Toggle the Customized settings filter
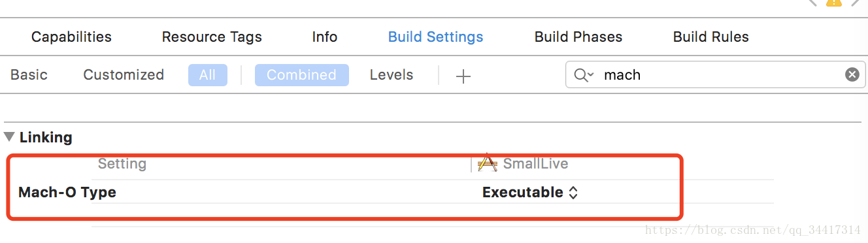Image resolution: width=868 pixels, height=243 pixels. pos(124,74)
